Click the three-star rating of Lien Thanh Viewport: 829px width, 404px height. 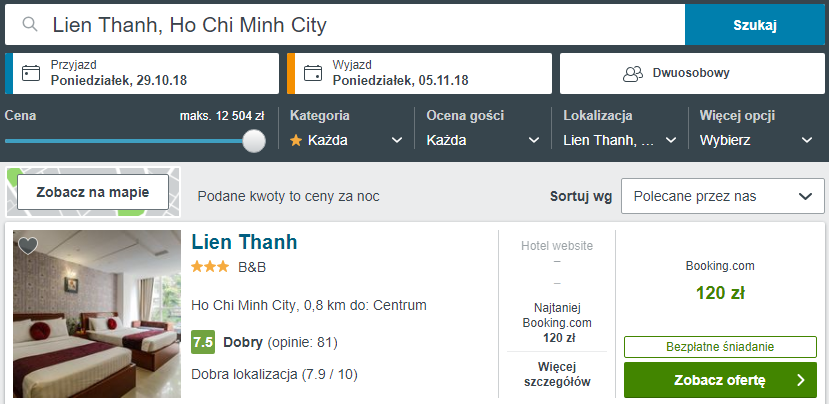210,267
